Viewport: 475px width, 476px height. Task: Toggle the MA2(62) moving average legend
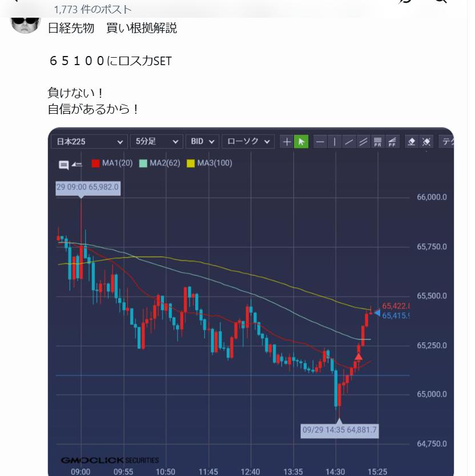[159, 163]
